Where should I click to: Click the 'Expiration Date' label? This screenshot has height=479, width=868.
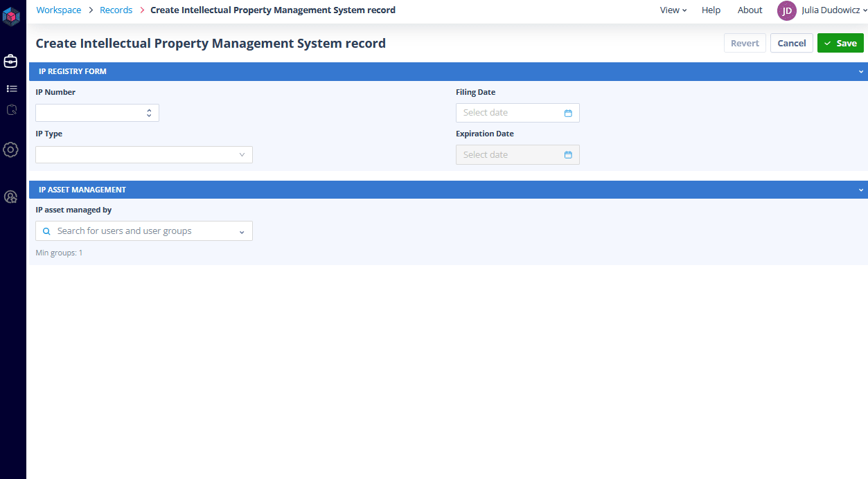pyautogui.click(x=485, y=134)
